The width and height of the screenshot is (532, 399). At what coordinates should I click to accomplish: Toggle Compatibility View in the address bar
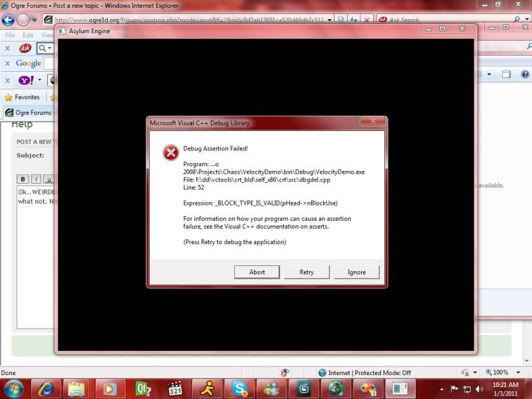tap(341, 20)
